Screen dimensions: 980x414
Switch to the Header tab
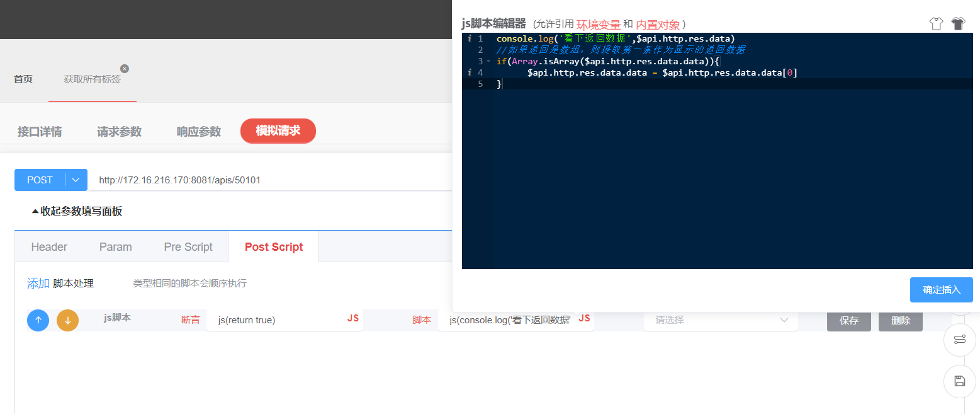pos(49,247)
